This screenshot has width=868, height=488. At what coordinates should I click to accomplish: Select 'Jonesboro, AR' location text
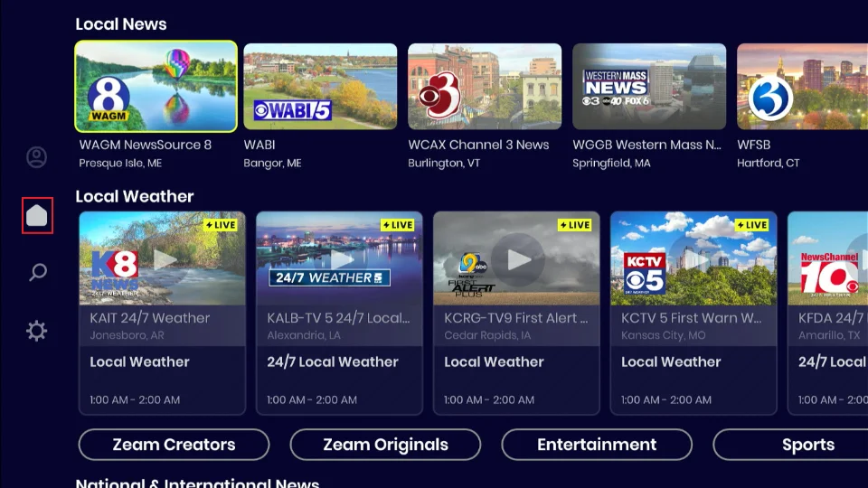pos(127,335)
